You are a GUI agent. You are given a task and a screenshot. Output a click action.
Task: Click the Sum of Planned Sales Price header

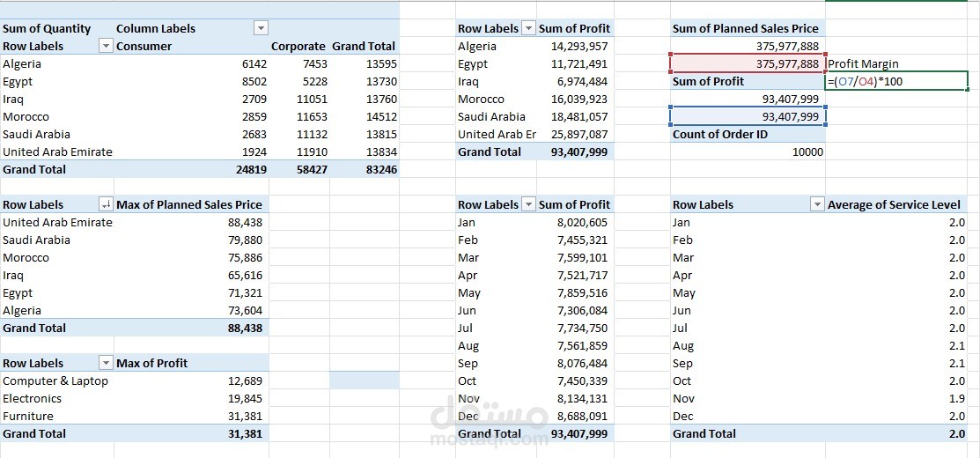[746, 28]
